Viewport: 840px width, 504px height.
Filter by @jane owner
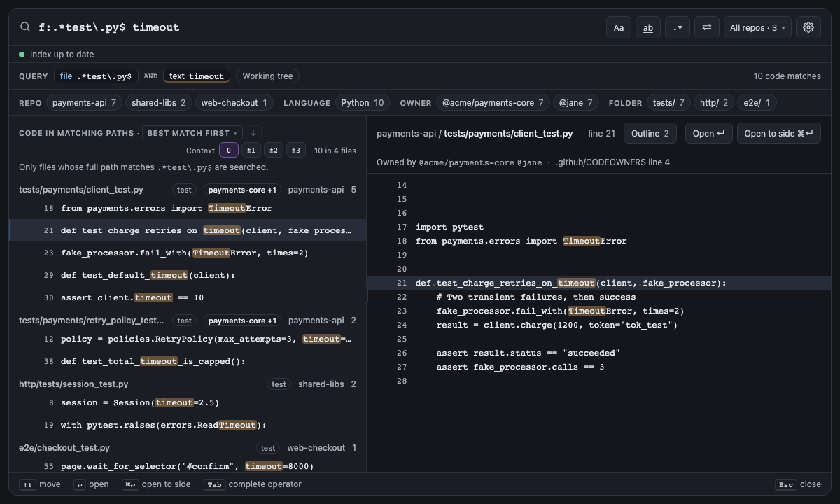click(x=576, y=103)
